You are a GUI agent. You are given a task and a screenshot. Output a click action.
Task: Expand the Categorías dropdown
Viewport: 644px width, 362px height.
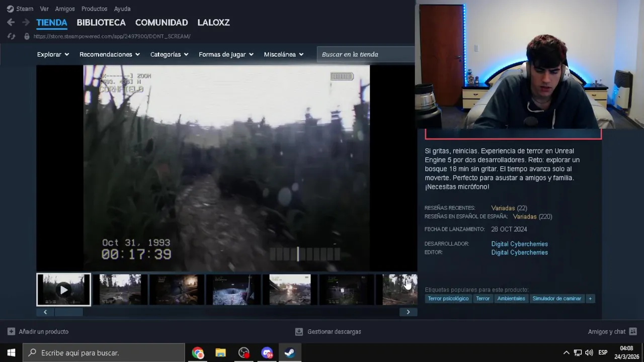click(169, 54)
